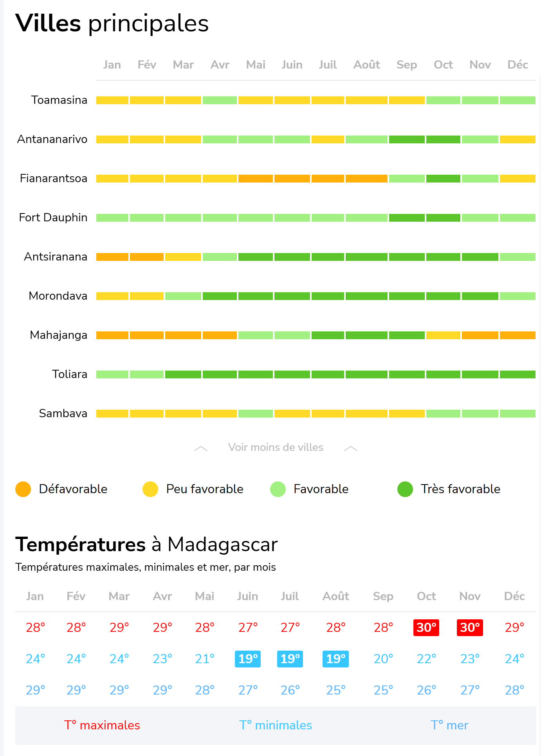This screenshot has height=756, width=541.
Task: Click Voir moins de villes link
Action: tap(276, 447)
